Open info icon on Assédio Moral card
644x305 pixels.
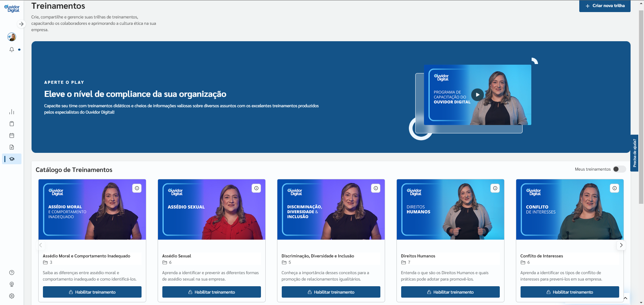point(137,188)
